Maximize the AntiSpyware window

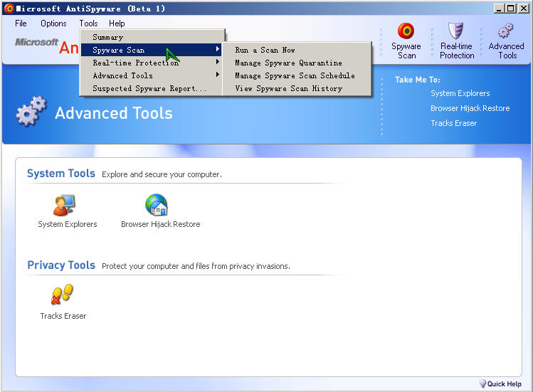point(510,9)
